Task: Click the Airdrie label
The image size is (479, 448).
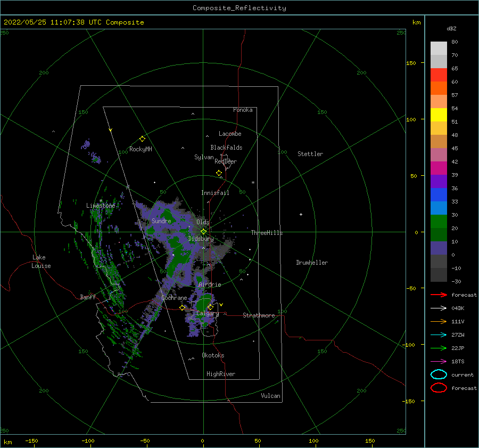Action: point(210,284)
